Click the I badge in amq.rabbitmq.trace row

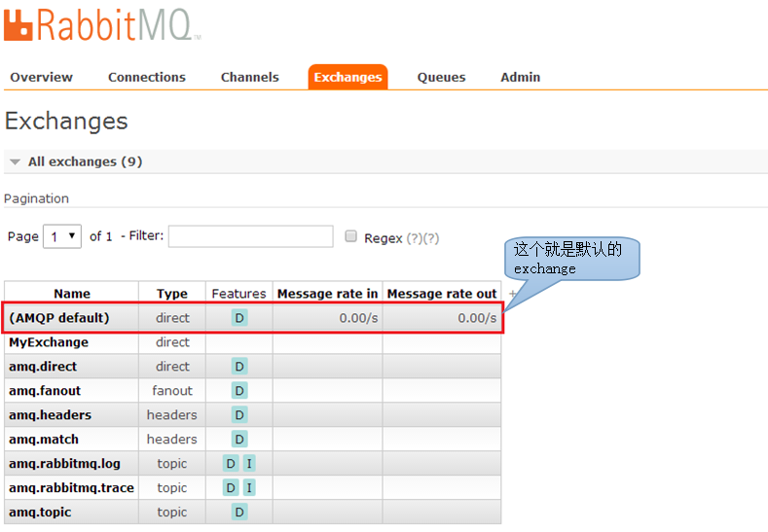click(x=249, y=488)
